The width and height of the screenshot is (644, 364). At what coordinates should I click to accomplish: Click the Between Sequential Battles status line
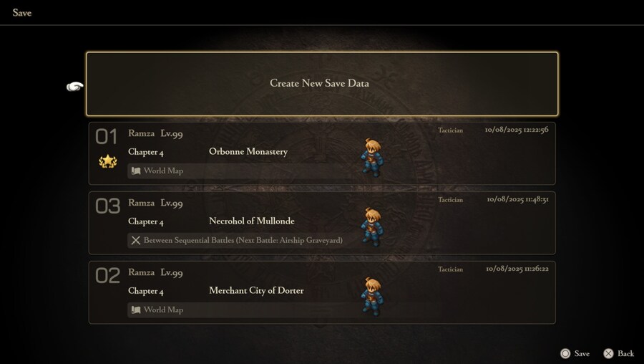point(243,240)
